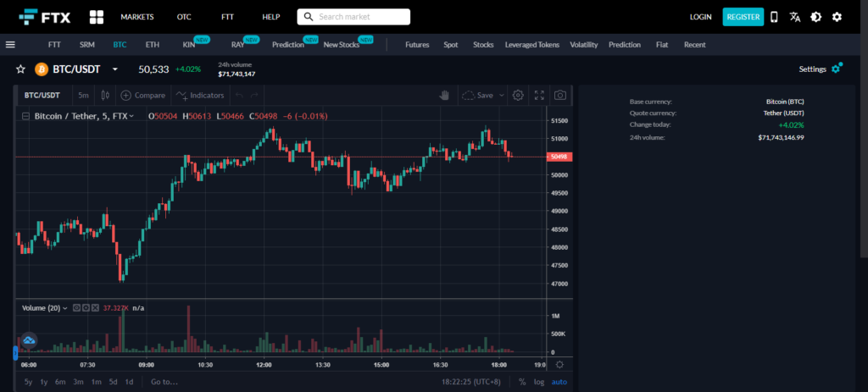
Task: Expand Bitcoin / Tether legend dropdown
Action: [131, 116]
